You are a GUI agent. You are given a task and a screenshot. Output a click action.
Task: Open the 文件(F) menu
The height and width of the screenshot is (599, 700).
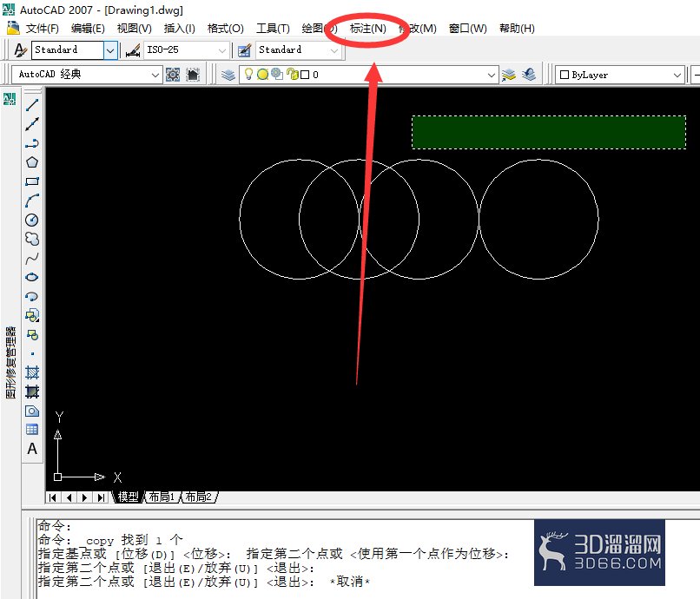pos(43,29)
